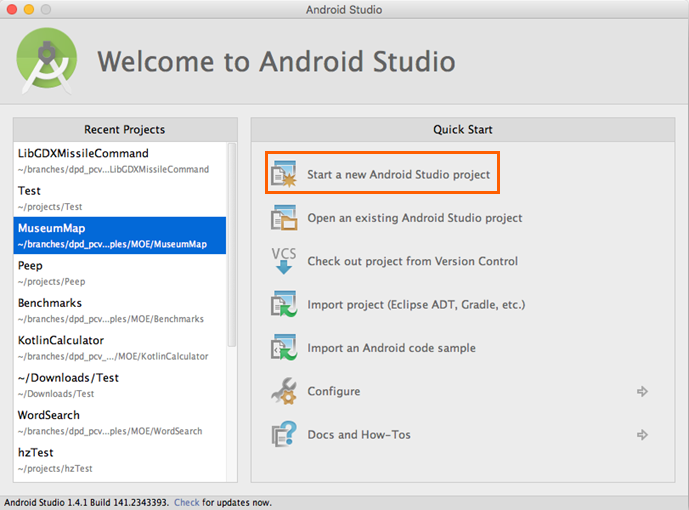This screenshot has height=510, width=689.
Task: Click the Docs and How-Tos question icon
Action: click(283, 434)
